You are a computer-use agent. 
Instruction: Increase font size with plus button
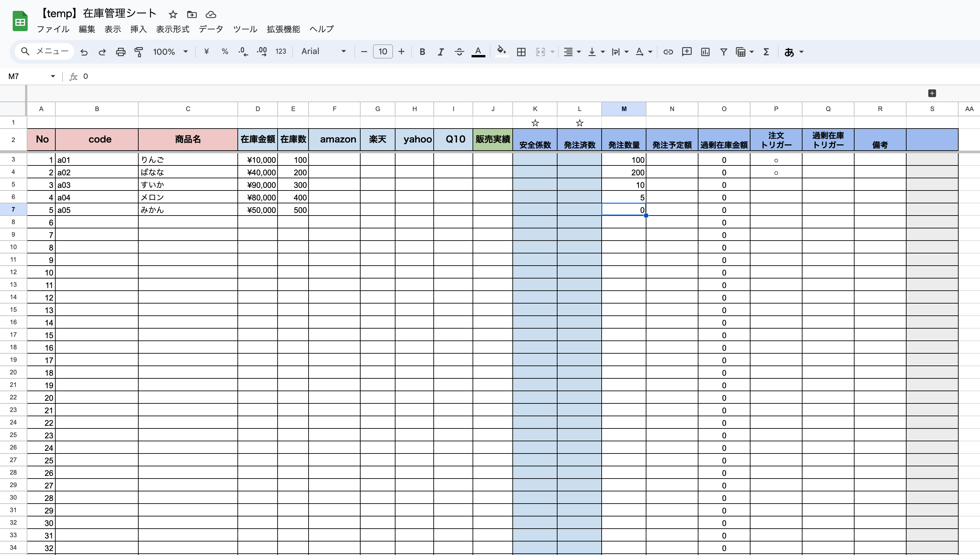(x=401, y=51)
